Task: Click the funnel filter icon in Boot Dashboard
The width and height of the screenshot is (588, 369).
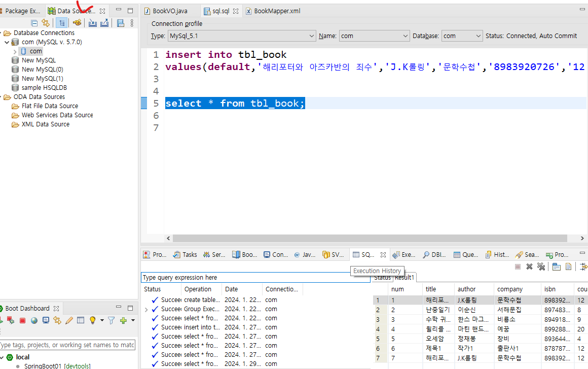Action: (x=111, y=320)
